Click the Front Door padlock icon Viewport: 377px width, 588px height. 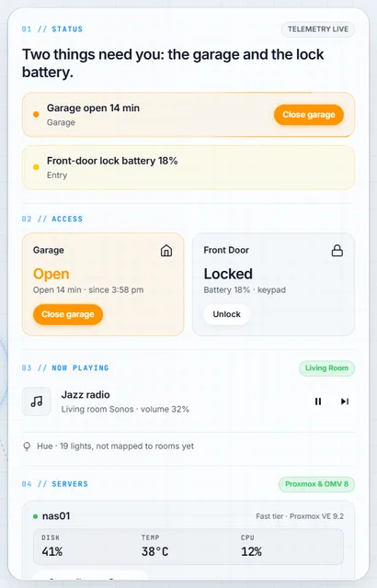pos(337,251)
